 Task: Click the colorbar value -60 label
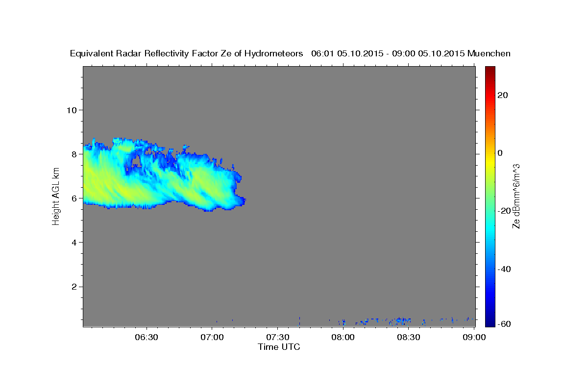(503, 323)
